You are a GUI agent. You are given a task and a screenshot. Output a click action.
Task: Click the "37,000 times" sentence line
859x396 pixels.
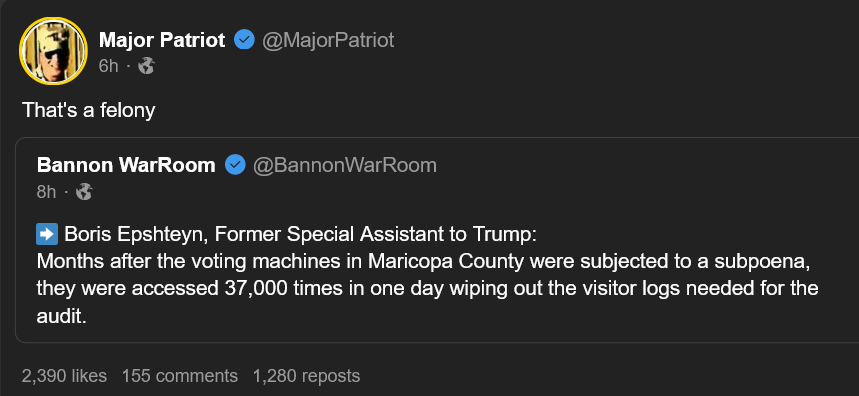coord(427,289)
